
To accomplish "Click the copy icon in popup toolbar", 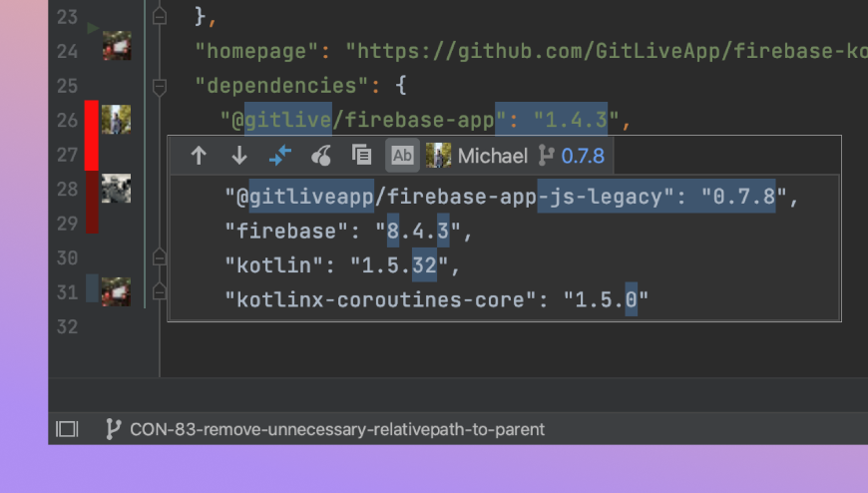I will [361, 156].
